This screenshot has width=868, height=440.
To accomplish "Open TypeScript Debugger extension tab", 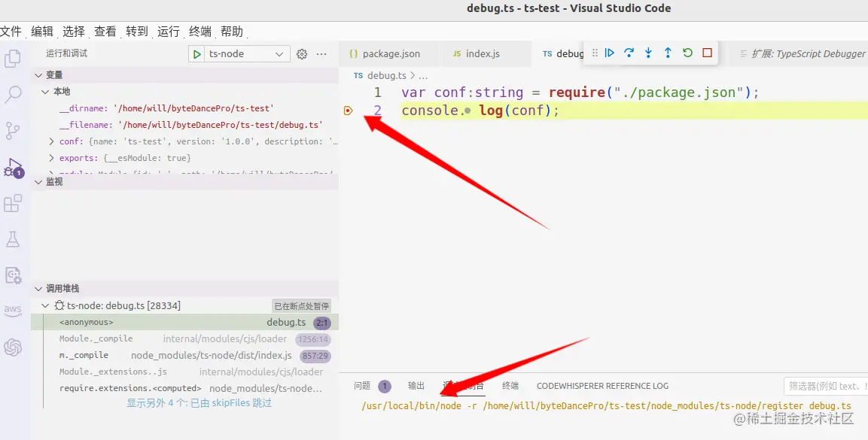I will 802,53.
